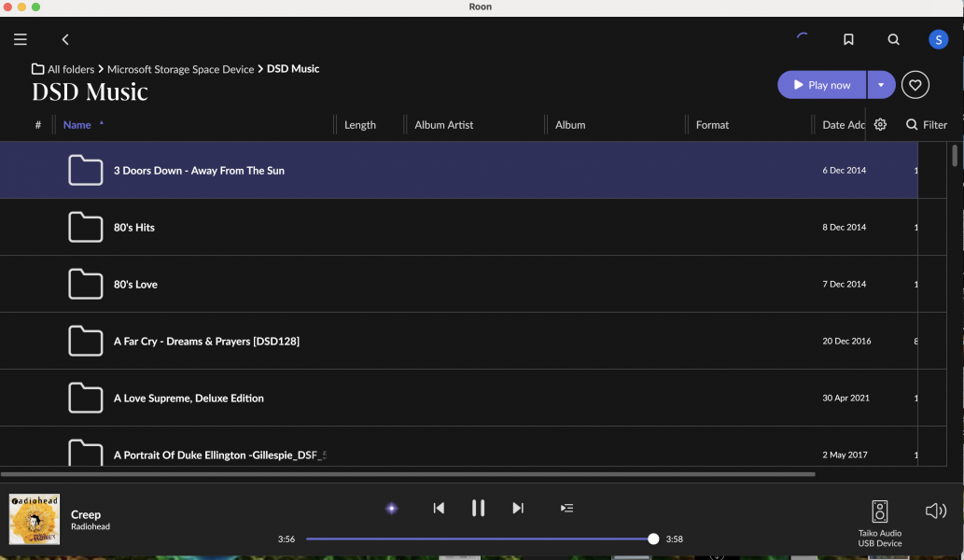
Task: Skip to next track
Action: 518,508
